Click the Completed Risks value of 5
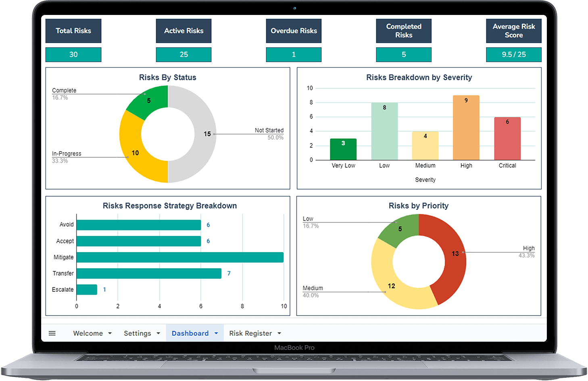Image resolution: width=588 pixels, height=381 pixels. pos(404,54)
